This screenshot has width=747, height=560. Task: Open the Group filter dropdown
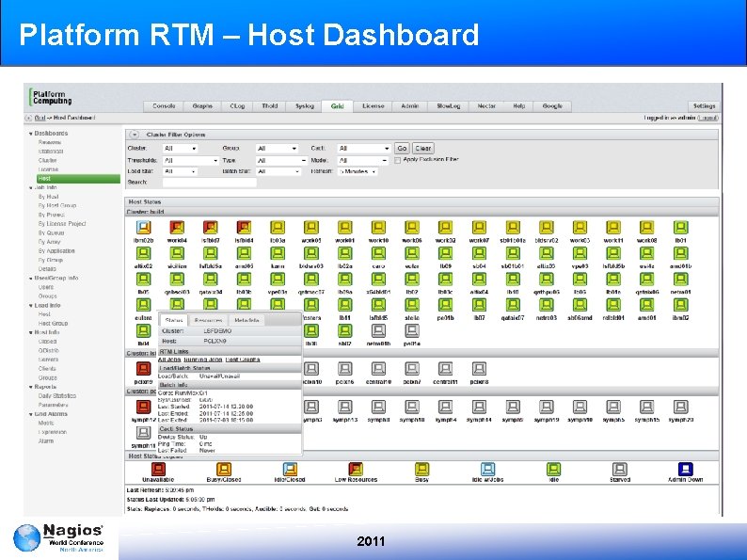point(277,149)
